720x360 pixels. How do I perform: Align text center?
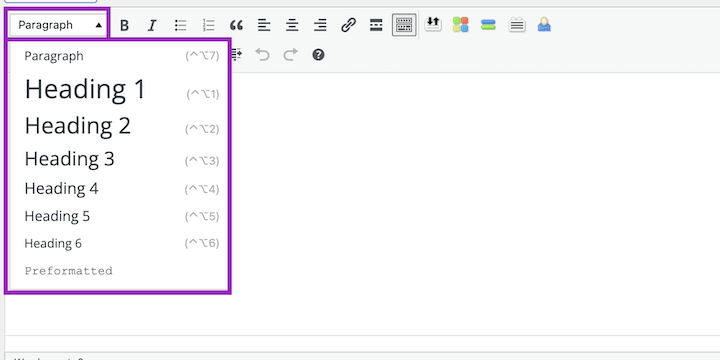click(x=292, y=25)
